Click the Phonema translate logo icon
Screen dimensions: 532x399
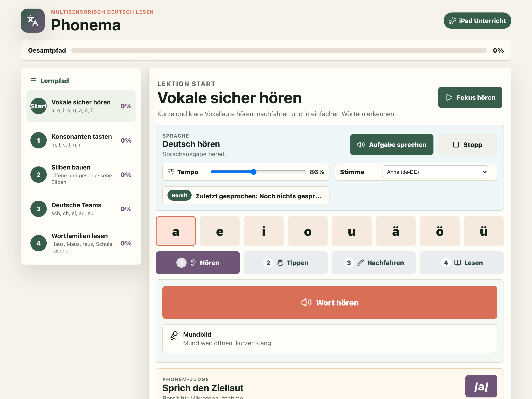pyautogui.click(x=33, y=21)
